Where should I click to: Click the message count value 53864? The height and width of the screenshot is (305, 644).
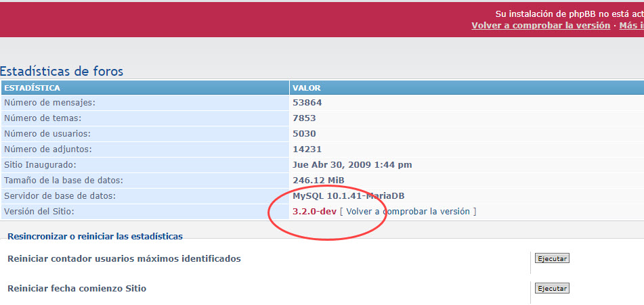[x=307, y=103]
